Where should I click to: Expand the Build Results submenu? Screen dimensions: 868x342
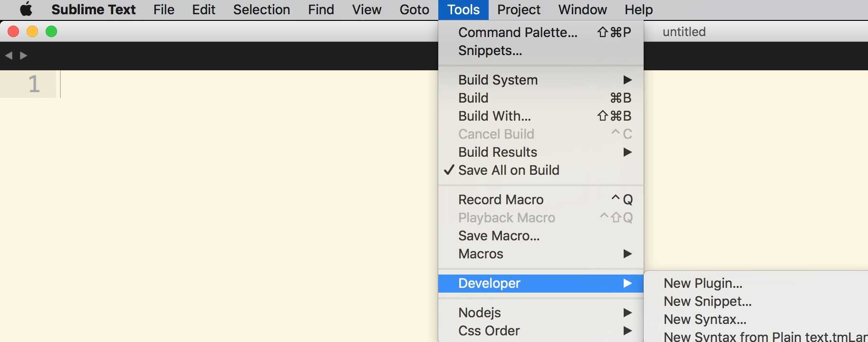click(x=541, y=152)
